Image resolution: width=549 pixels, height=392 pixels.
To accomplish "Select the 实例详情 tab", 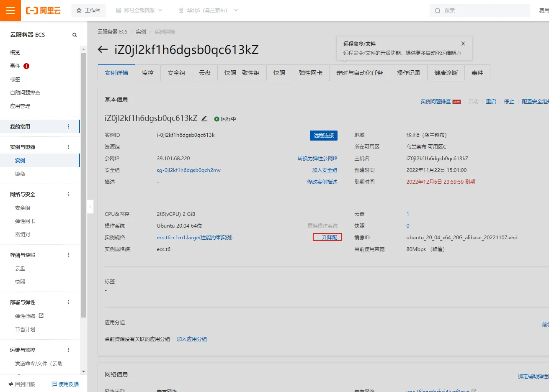I will click(x=116, y=73).
